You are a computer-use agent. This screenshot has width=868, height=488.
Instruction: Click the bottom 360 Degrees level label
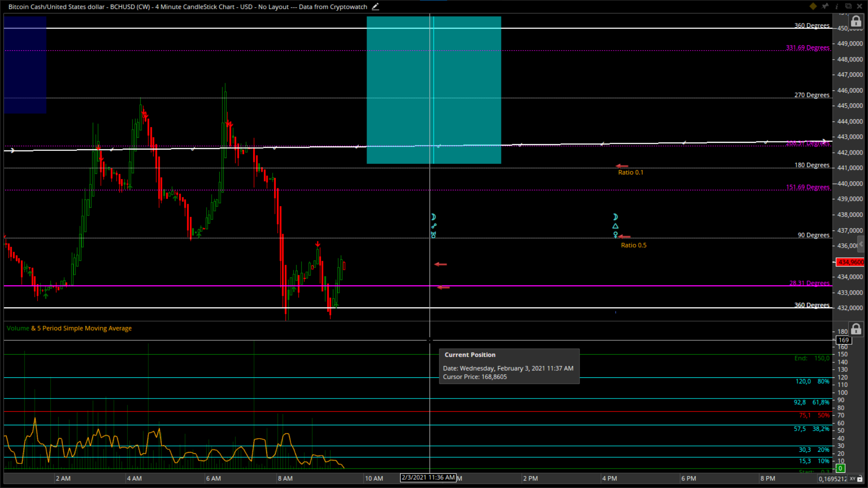[x=812, y=305]
